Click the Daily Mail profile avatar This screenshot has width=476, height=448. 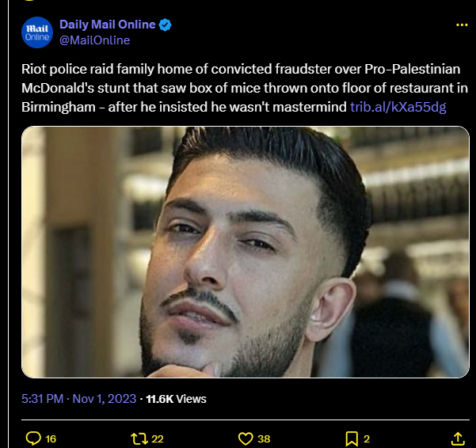point(36,32)
